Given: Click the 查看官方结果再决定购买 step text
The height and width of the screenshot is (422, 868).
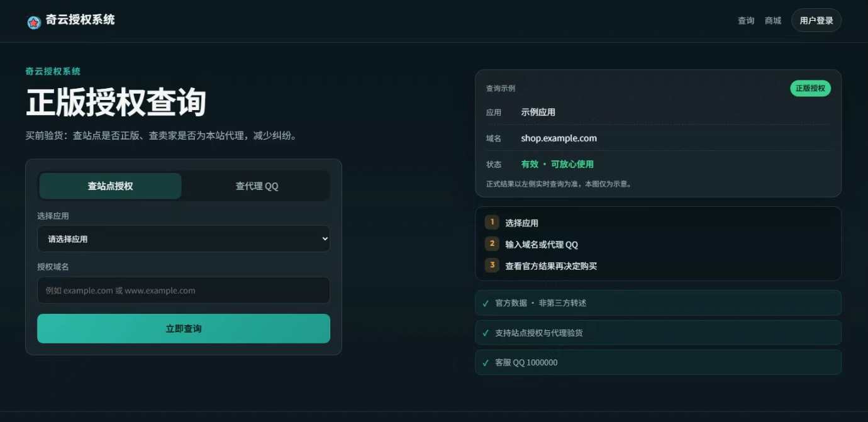Looking at the screenshot, I should pyautogui.click(x=551, y=266).
